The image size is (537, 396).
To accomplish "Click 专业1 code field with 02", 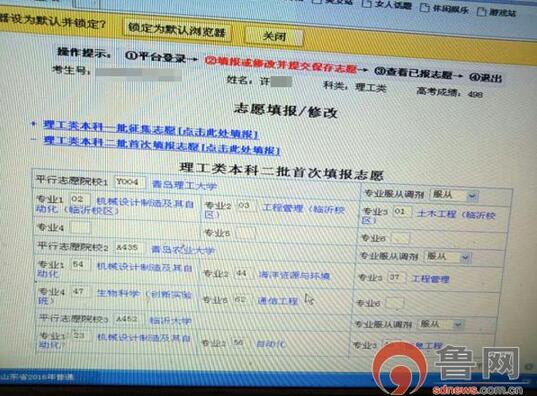I will pos(80,199).
